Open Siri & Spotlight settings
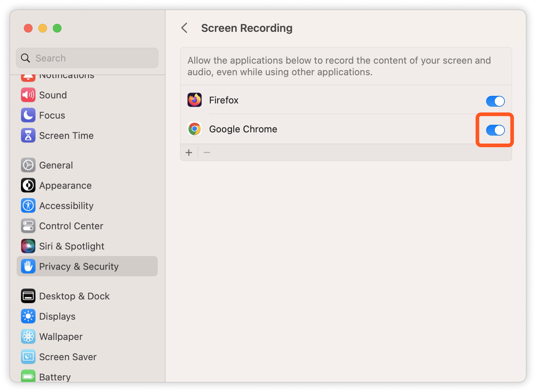Image resolution: width=536 pixels, height=392 pixels. 87,246
